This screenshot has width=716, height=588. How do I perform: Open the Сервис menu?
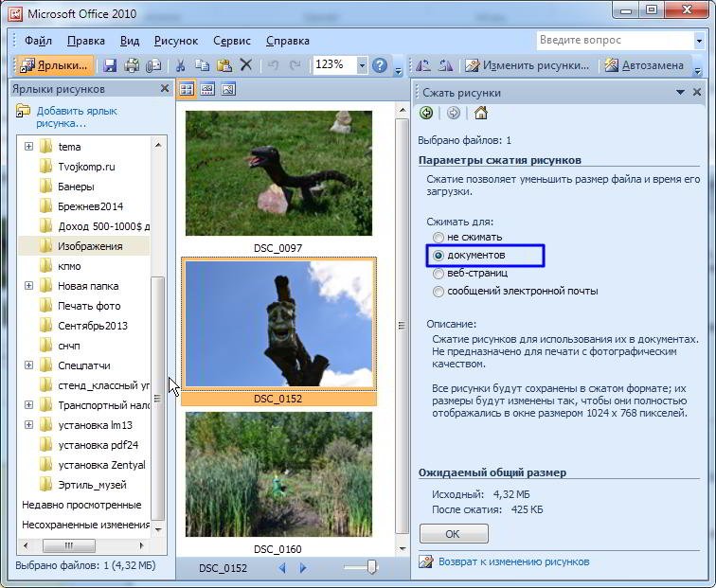click(x=232, y=41)
